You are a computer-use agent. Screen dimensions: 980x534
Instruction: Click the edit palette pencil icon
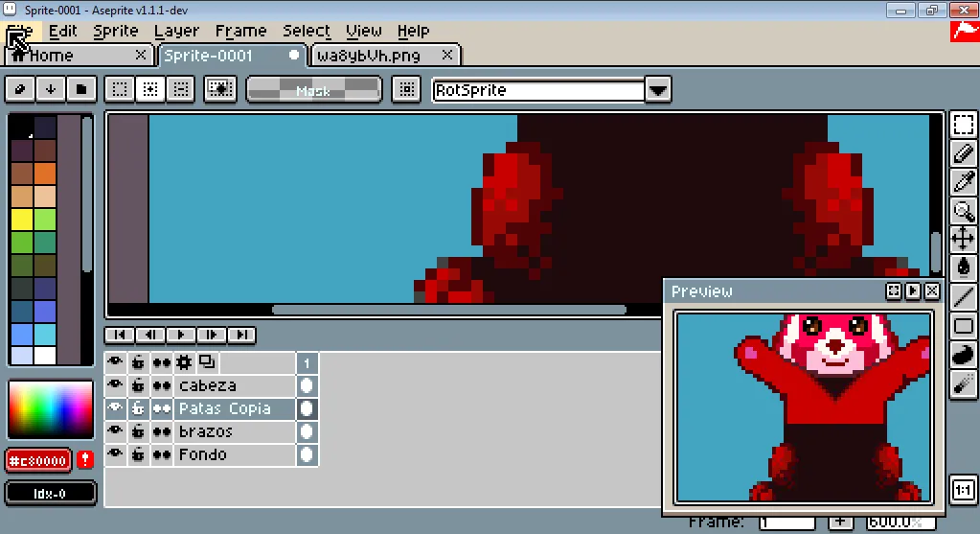pyautogui.click(x=20, y=89)
